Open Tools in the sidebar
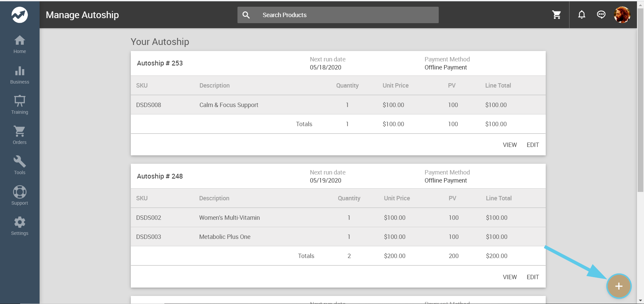Screen dimensions: 644x304 click(19, 165)
